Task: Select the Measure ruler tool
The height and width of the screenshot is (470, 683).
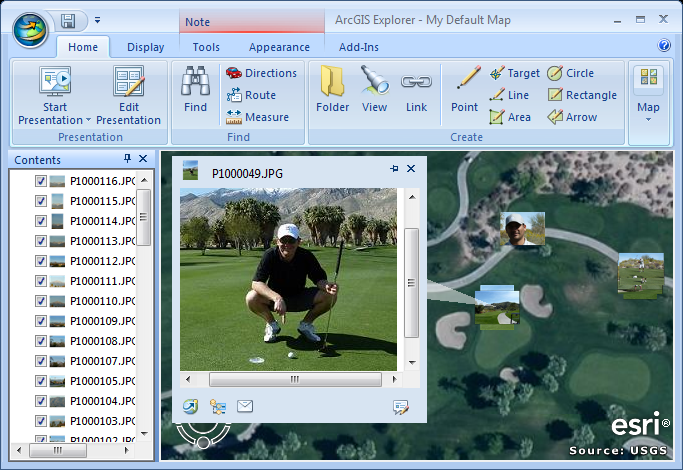Action: click(257, 117)
